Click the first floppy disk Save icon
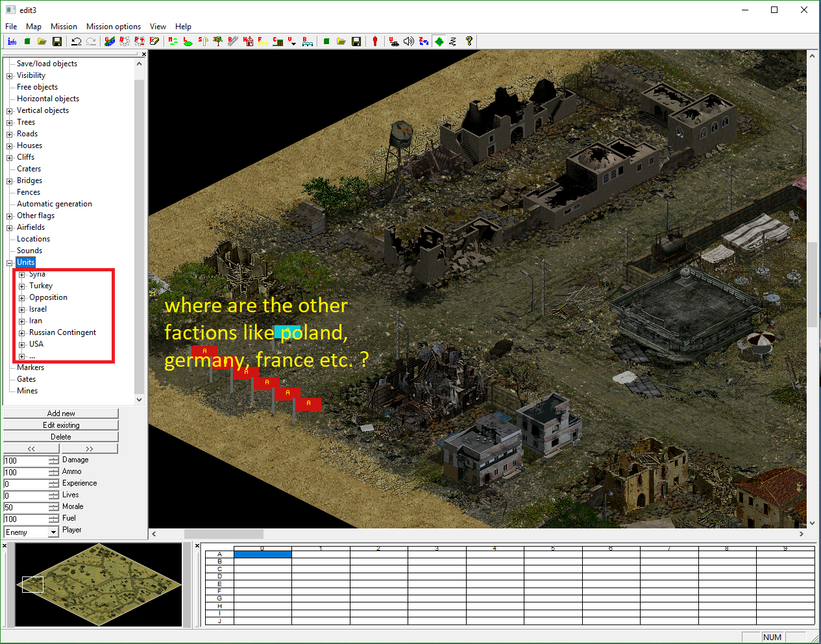The image size is (821, 644). (x=57, y=42)
